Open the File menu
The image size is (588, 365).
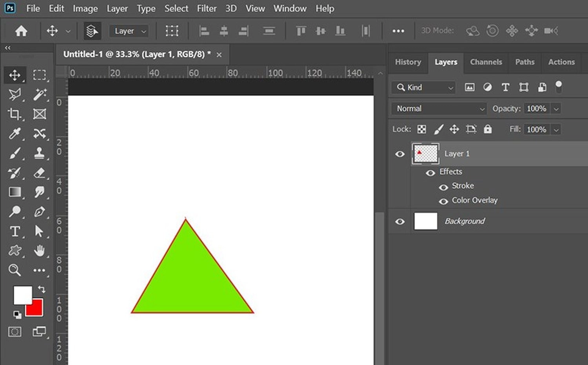[33, 8]
